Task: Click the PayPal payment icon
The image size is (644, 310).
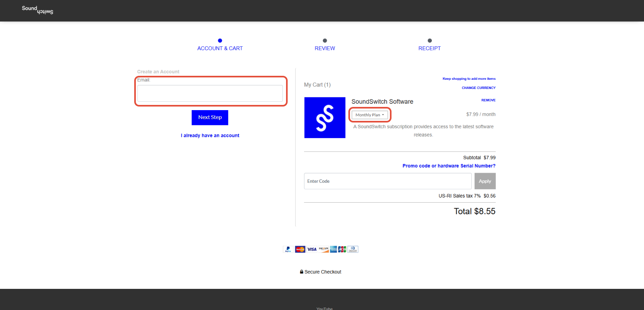Action: tap(288, 249)
